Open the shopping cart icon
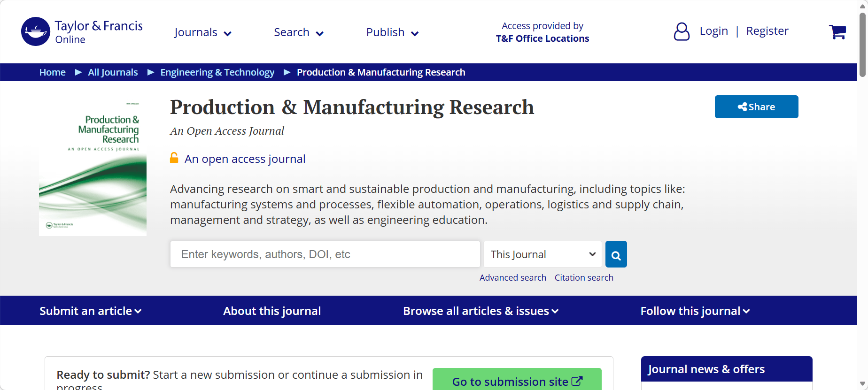The image size is (868, 390). click(x=837, y=31)
